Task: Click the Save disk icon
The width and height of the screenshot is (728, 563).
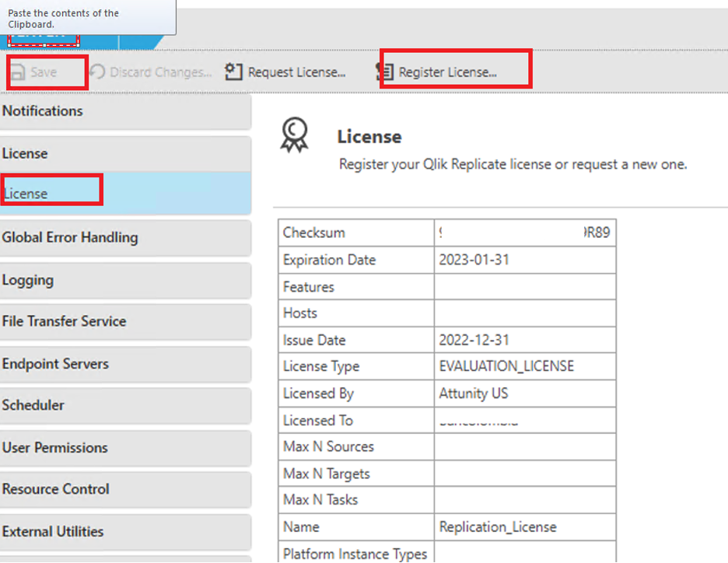Action: [18, 72]
